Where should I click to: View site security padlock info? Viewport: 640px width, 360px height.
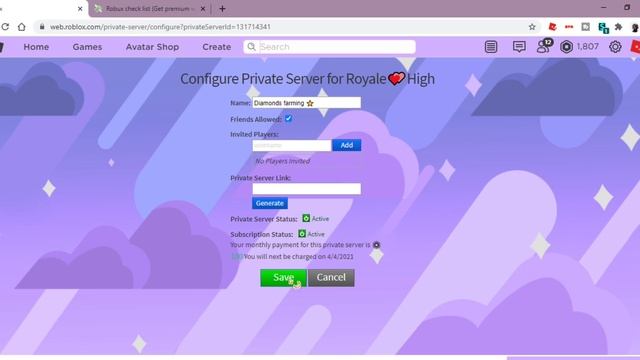[42, 27]
